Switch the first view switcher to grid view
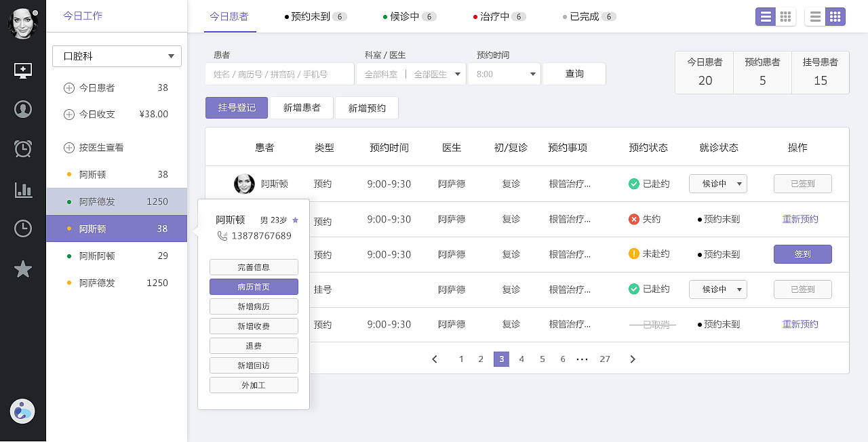This screenshot has width=868, height=442. 785,16
